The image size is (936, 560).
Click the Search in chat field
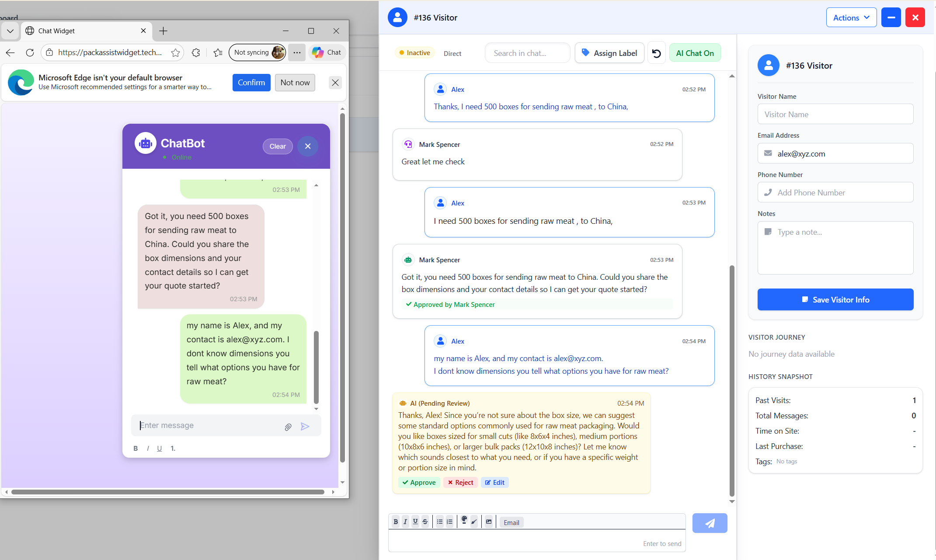click(527, 53)
